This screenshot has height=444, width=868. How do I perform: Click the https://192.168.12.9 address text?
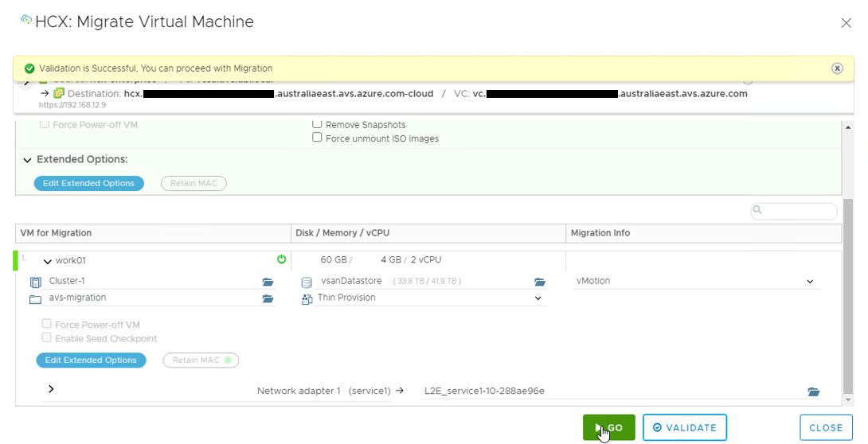click(72, 104)
